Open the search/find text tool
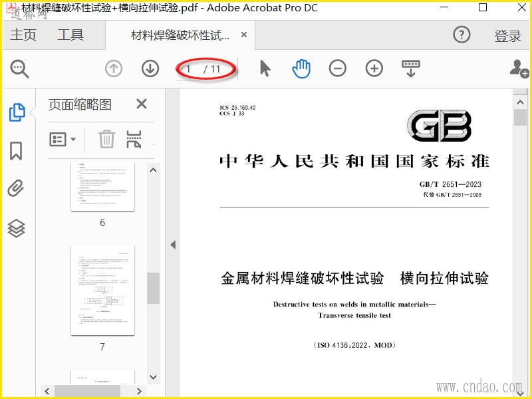 pyautogui.click(x=19, y=69)
